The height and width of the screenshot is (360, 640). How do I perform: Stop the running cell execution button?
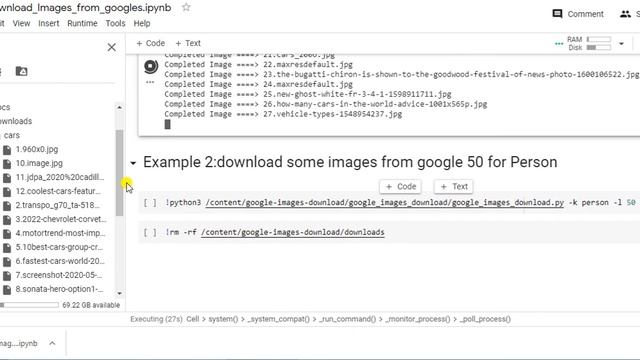(x=151, y=66)
